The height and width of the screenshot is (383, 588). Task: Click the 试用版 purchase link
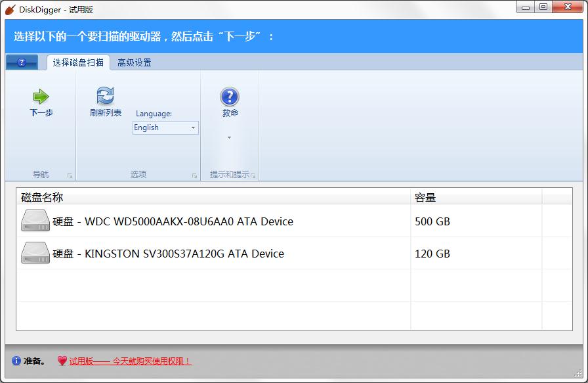pyautogui.click(x=130, y=361)
